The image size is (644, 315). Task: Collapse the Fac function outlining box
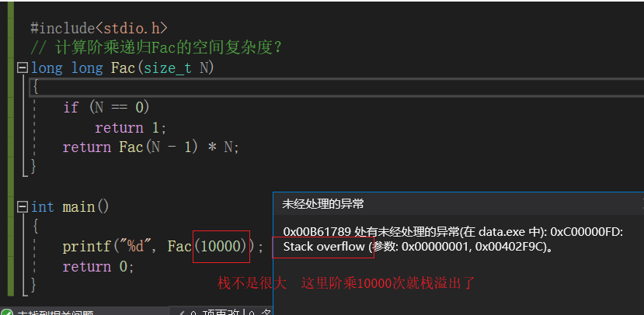click(x=23, y=67)
